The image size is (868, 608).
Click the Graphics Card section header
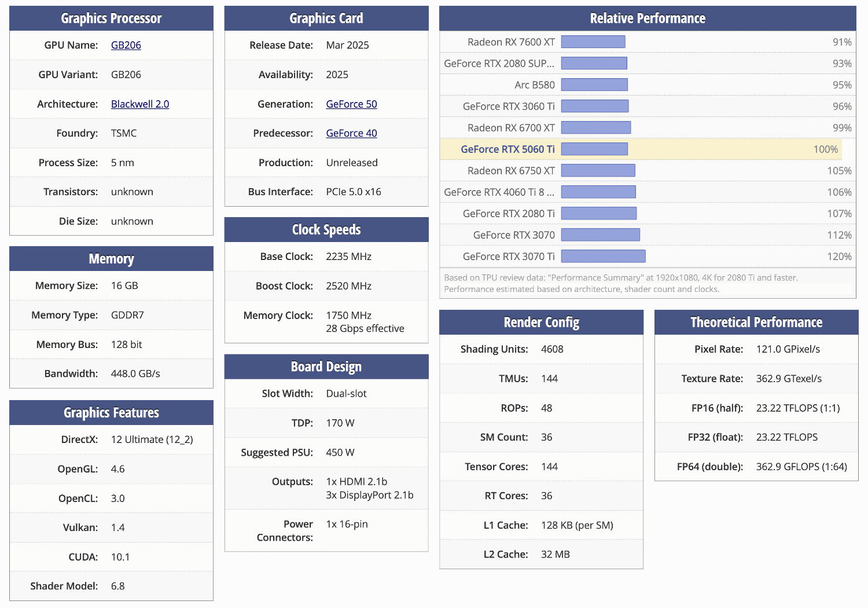[x=326, y=19]
